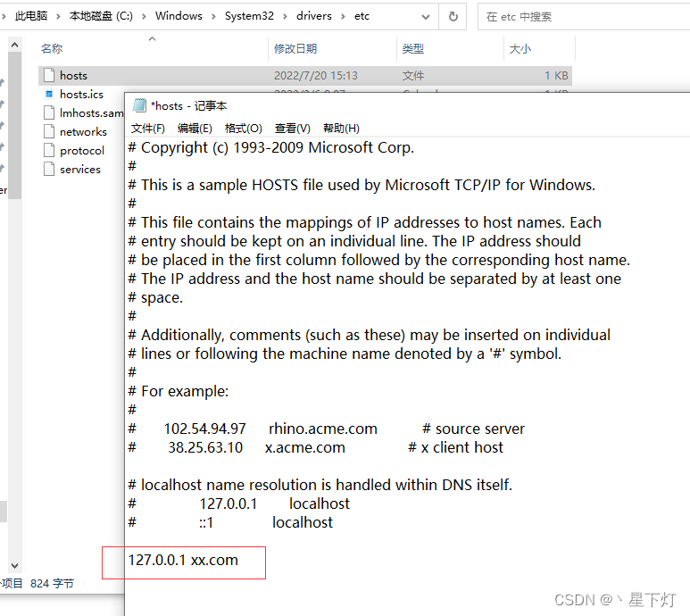Expand the breadcrumb arrow after 此电脑
The width and height of the screenshot is (690, 616).
58,16
